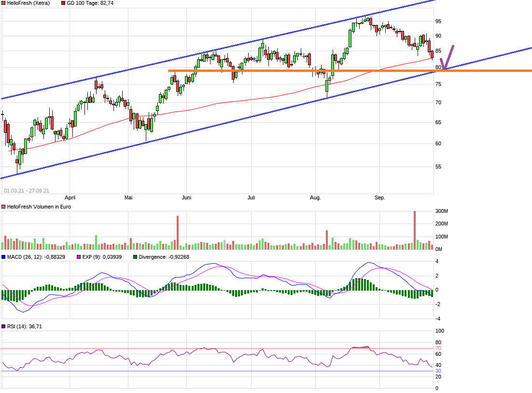Image resolution: width=532 pixels, height=393 pixels.
Task: Click the 'Divergence: -0,92268' label
Action: point(164,257)
